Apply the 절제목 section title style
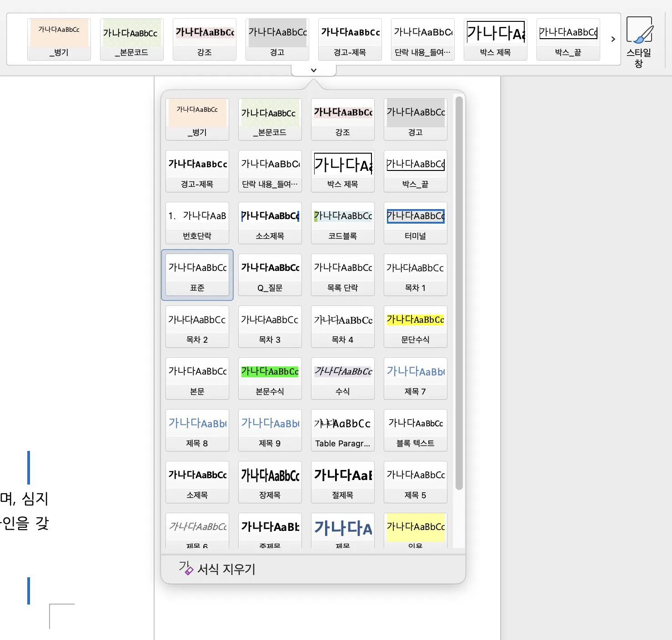Image resolution: width=672 pixels, height=640 pixels. (x=343, y=482)
